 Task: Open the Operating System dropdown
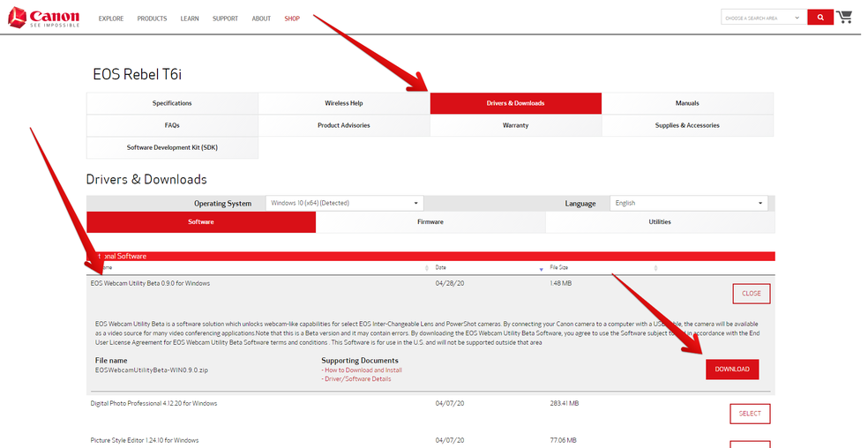pos(344,203)
